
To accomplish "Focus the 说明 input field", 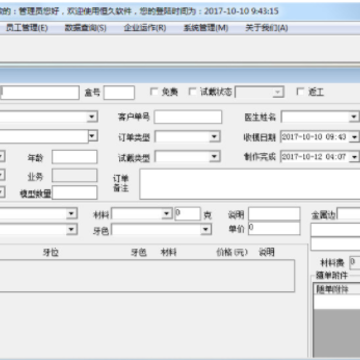I will [x=274, y=214].
